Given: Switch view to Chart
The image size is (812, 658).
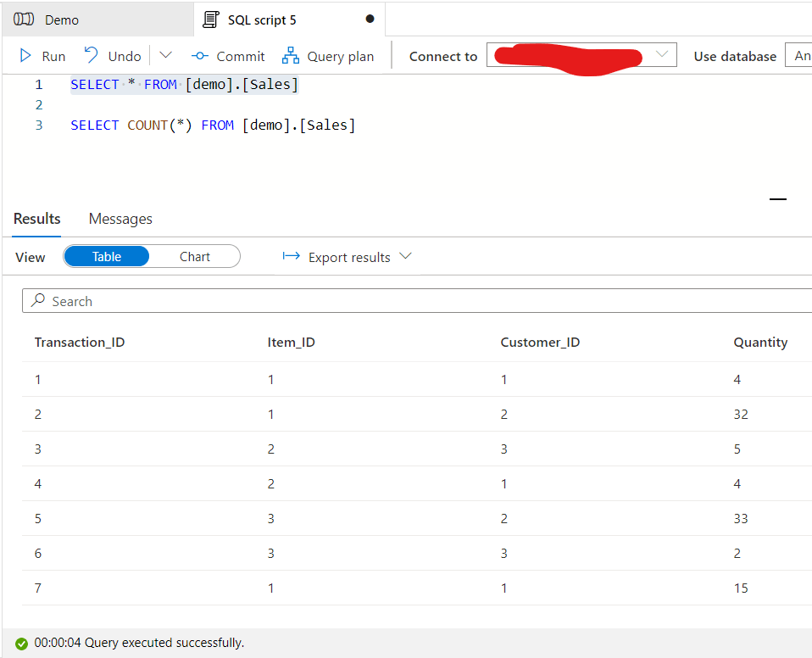Looking at the screenshot, I should [194, 257].
